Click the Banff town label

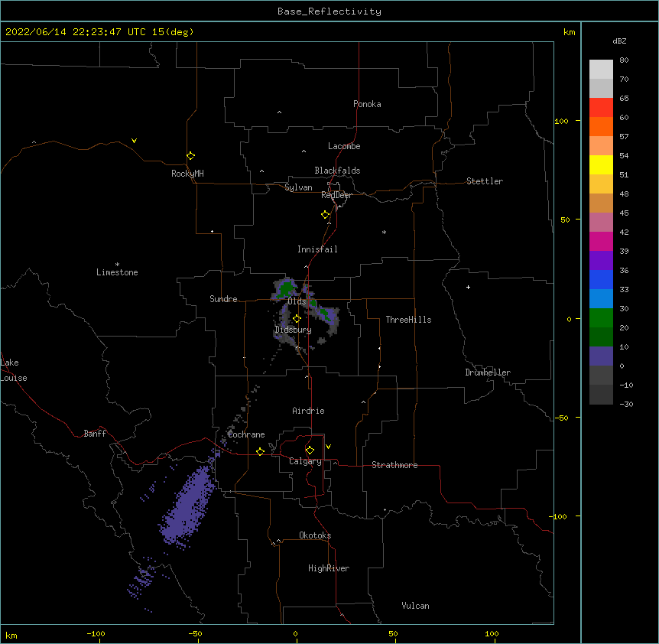[x=95, y=434]
